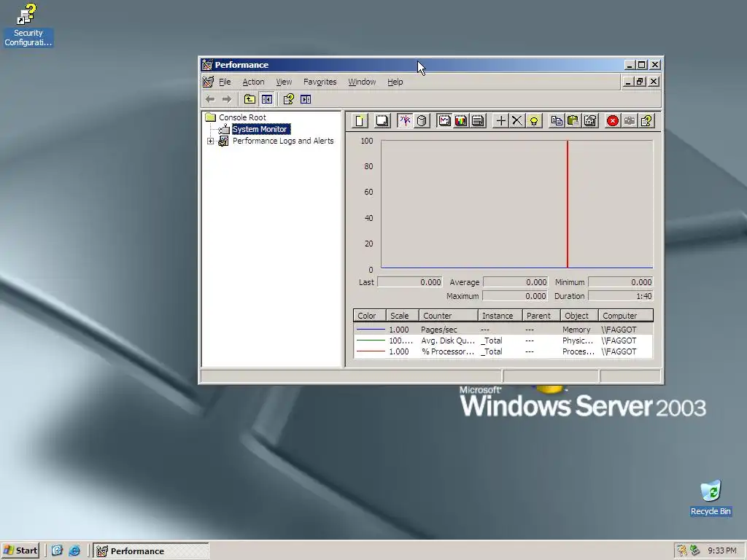Click the New Counter Set icon

coord(360,121)
